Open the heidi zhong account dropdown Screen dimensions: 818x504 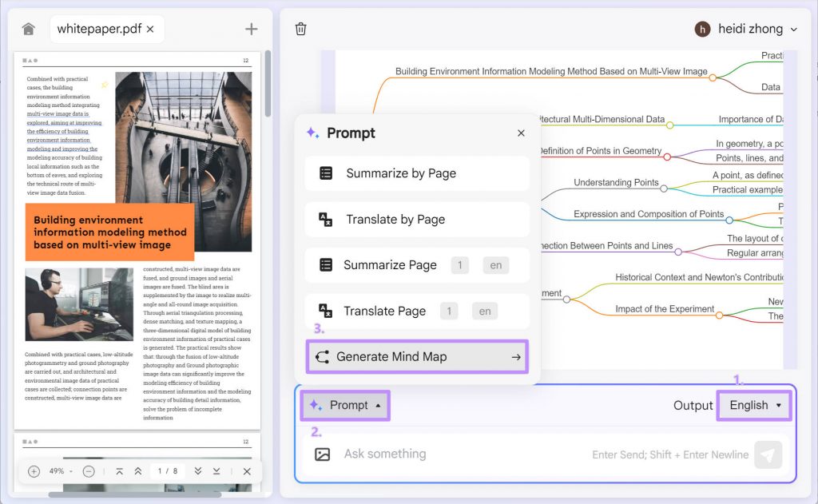745,29
